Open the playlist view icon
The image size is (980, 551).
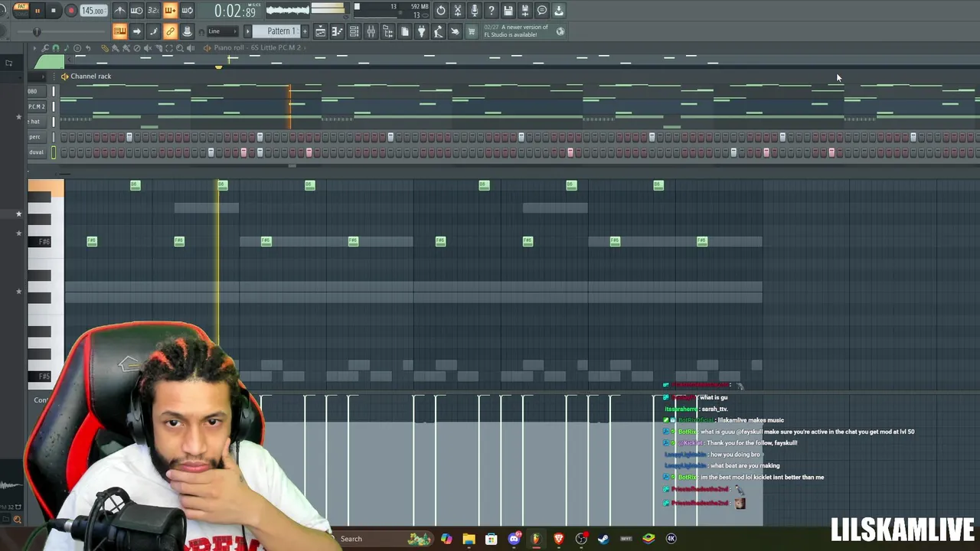pyautogui.click(x=320, y=31)
